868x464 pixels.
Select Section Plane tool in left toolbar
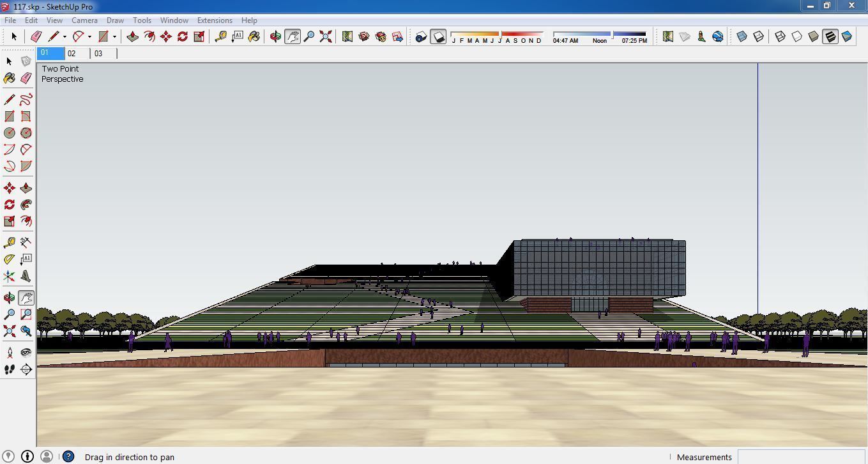coord(26,369)
